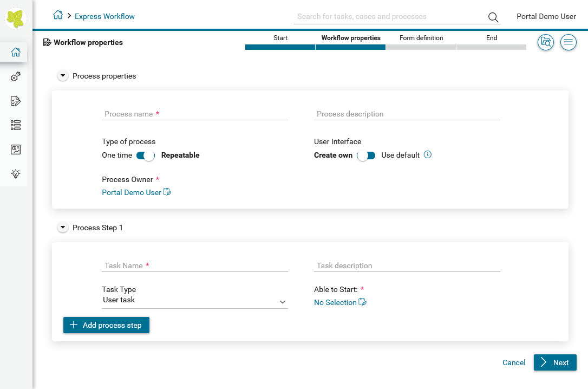Viewport: 588px width, 389px height.
Task: Click the Add process step button
Action: point(106,325)
